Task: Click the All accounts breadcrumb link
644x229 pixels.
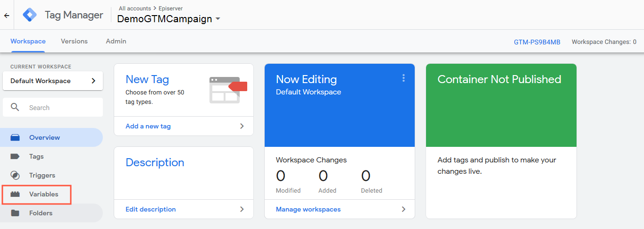Action: 135,8
